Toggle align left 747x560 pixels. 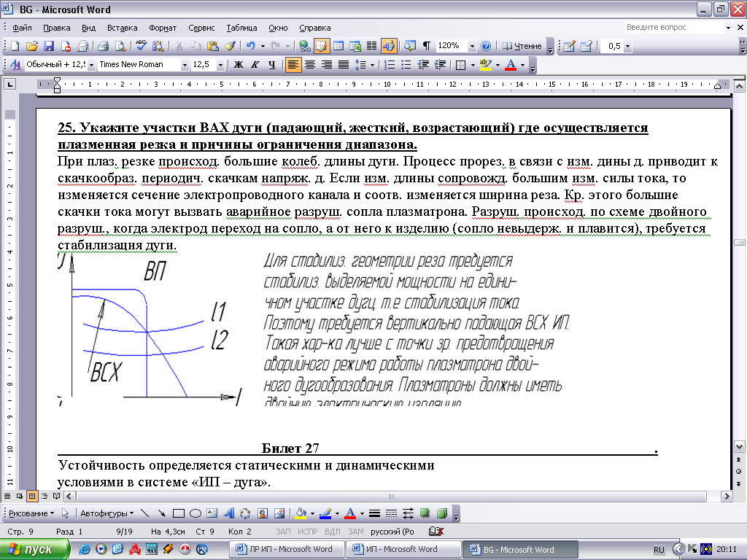coord(293,64)
